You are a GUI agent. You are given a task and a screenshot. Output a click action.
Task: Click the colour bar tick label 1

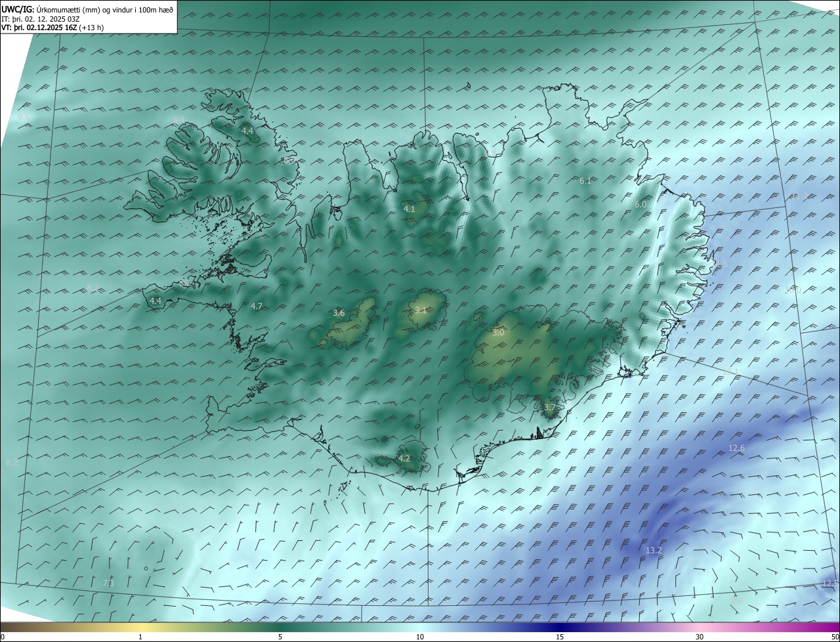tap(140, 637)
